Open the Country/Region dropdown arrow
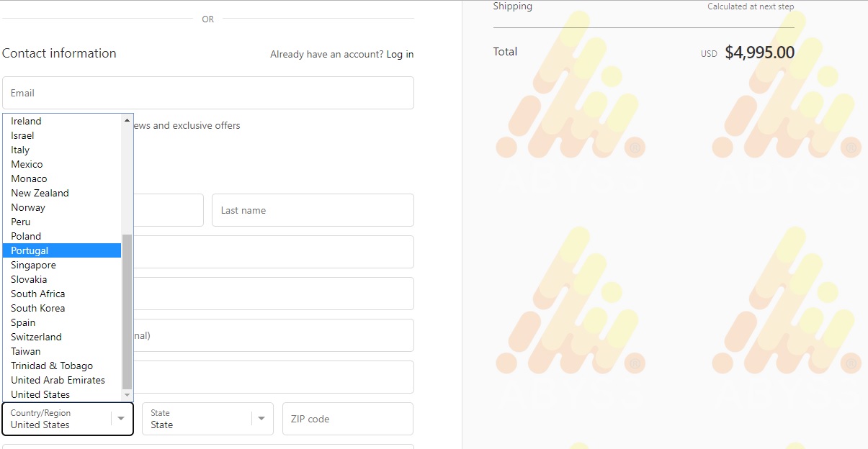Viewport: 868px width, 449px height. point(121,419)
